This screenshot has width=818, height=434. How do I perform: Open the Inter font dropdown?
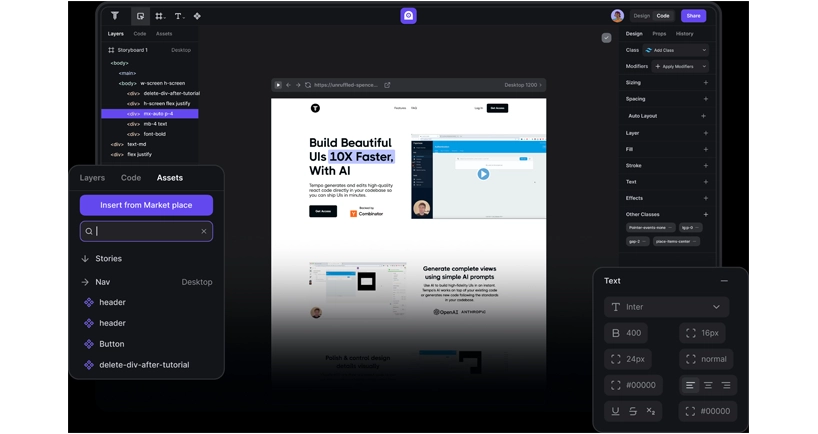click(666, 307)
